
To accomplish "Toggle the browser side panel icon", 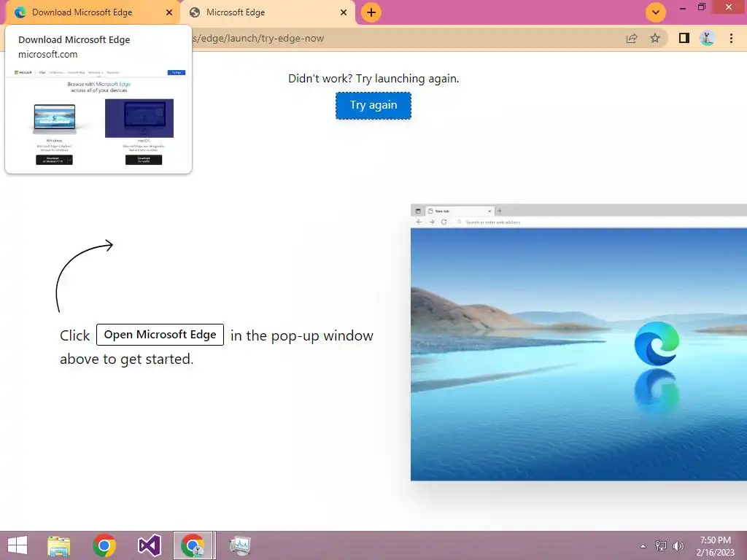I will tap(684, 38).
